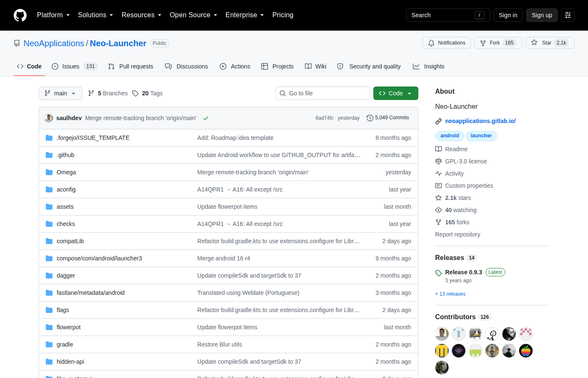This screenshot has height=378, width=588.
Task: Click the folder icon for .github
Action: tap(49, 155)
